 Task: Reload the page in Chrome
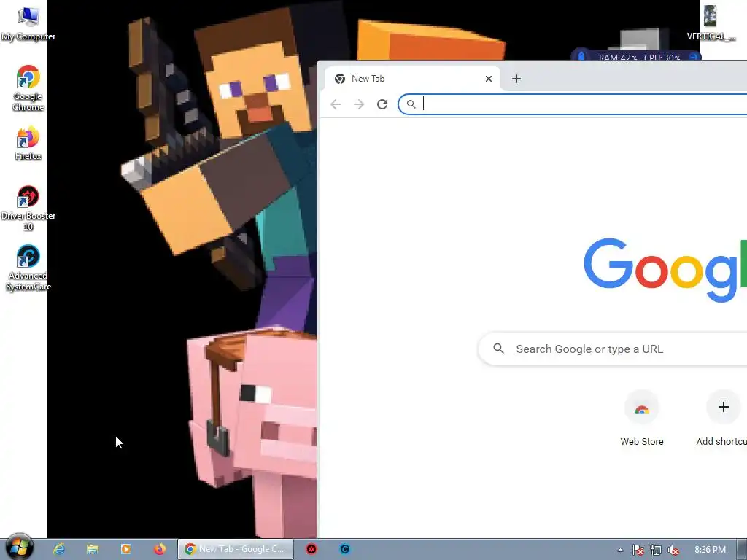click(382, 104)
